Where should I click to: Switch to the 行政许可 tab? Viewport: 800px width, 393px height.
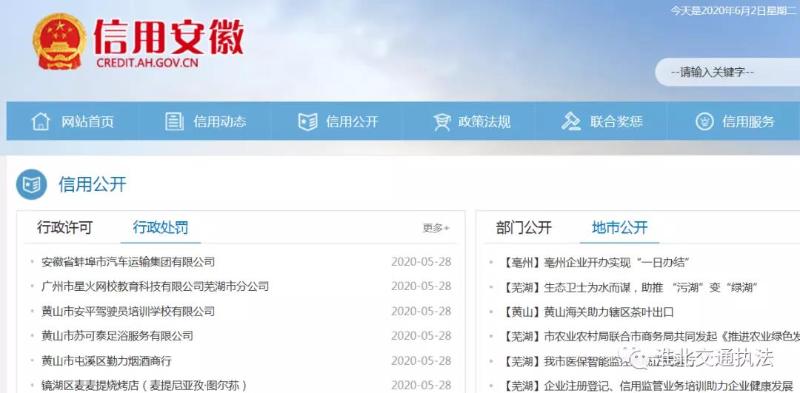click(65, 228)
